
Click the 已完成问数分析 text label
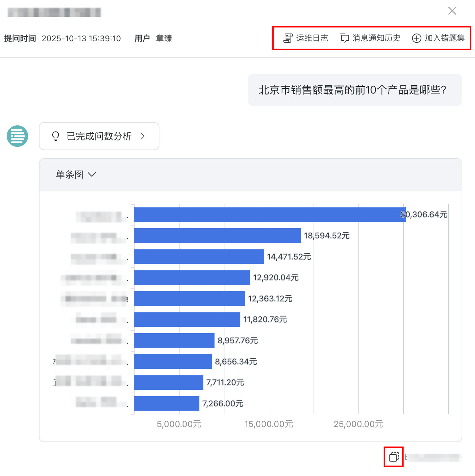tap(99, 136)
